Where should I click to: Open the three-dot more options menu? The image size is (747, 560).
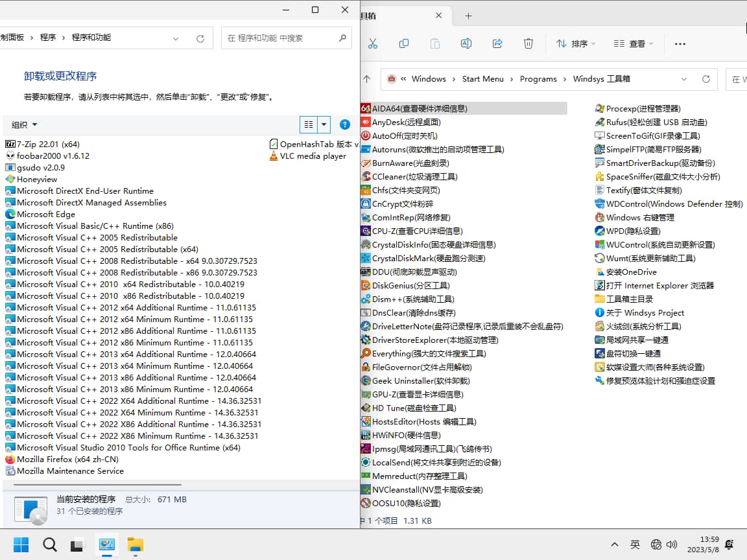point(680,43)
